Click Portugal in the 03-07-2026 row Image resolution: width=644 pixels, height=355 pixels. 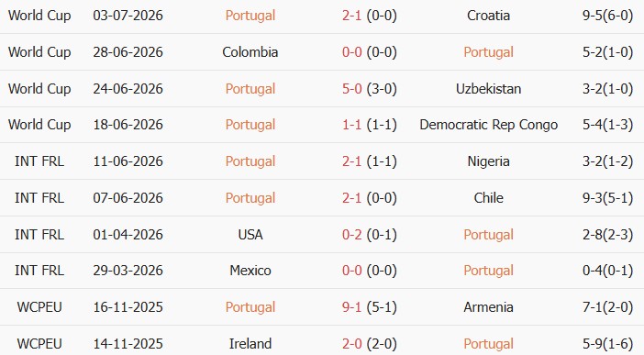point(250,16)
